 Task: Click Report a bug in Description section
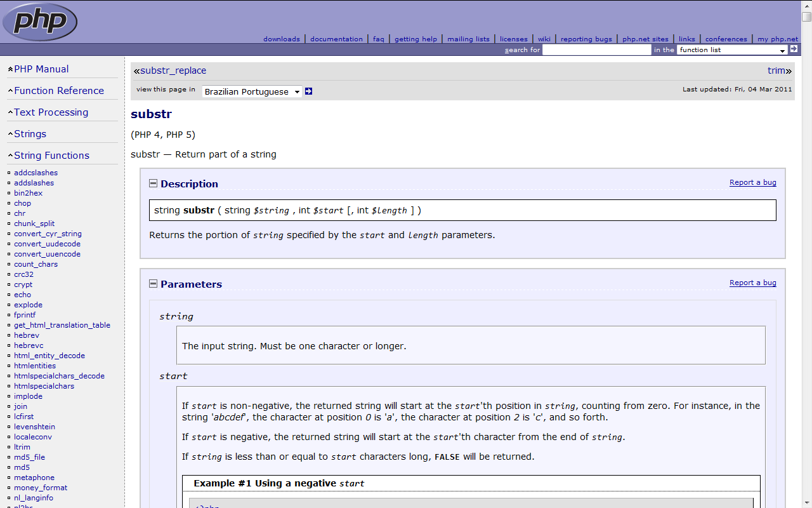753,182
